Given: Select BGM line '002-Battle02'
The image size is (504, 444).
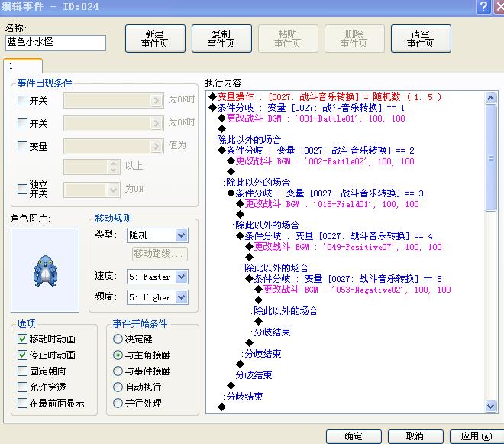Looking at the screenshot, I should point(321,161).
